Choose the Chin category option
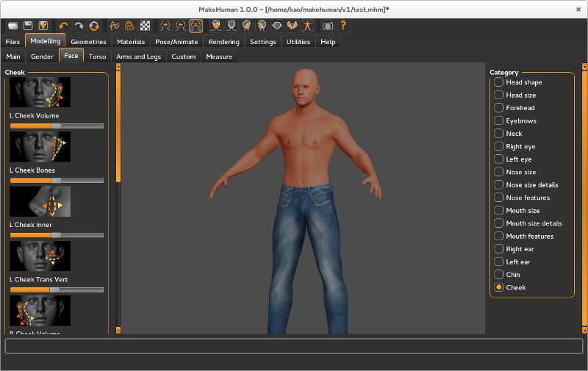Viewport: 588px width, 371px height. pyautogui.click(x=499, y=275)
